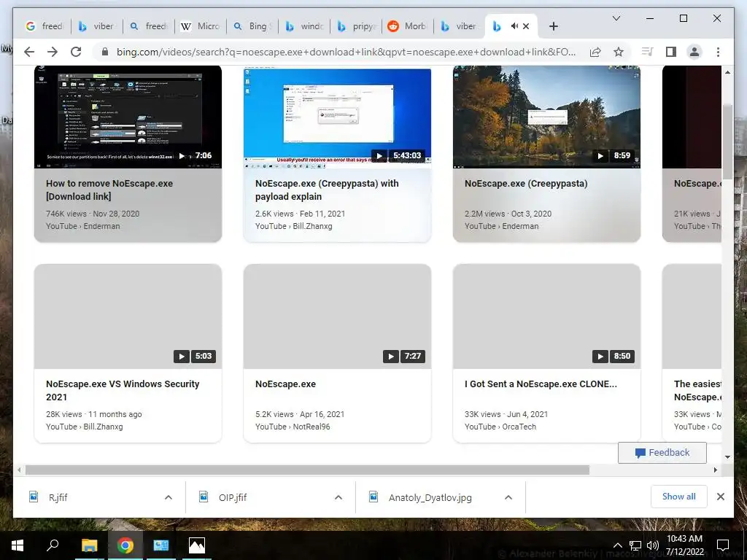Switch to the 'windo' Bing tab
Viewport: 747px width, 560px height.
[304, 26]
